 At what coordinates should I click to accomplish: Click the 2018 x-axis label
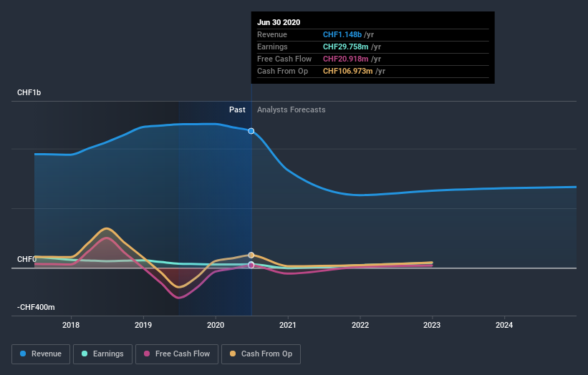tap(71, 325)
